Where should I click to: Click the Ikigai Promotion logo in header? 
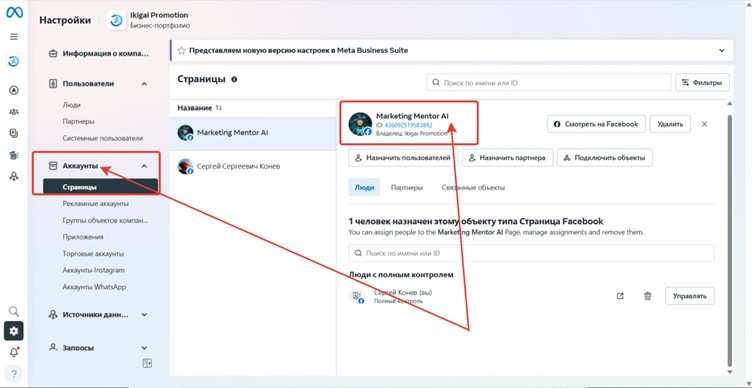click(116, 20)
